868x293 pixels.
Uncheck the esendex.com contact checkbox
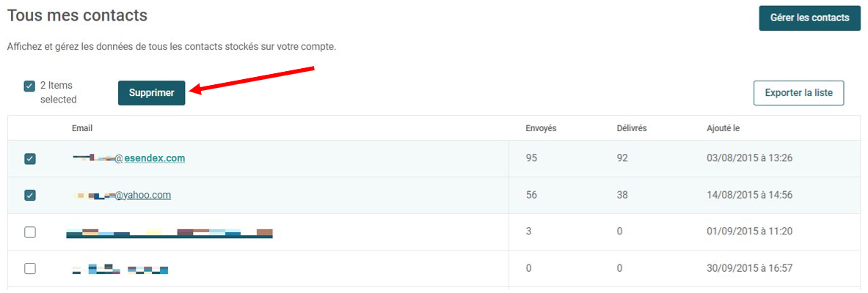(30, 159)
